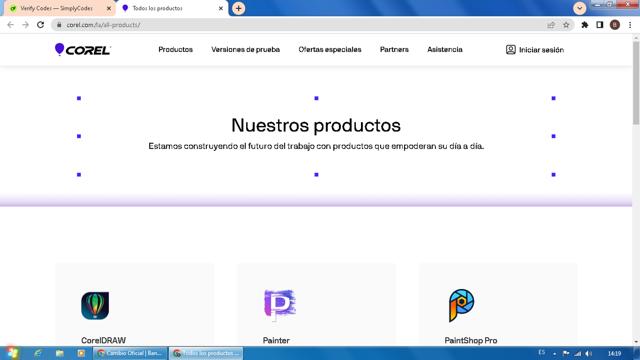640x360 pixels.
Task: Toggle the Chrome side panel icon
Action: pyautogui.click(x=600, y=25)
